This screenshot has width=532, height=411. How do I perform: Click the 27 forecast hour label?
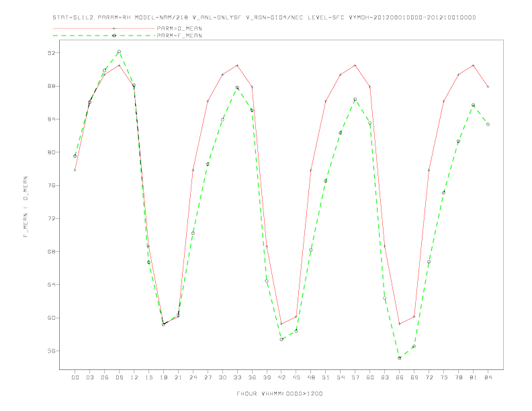tap(208, 377)
